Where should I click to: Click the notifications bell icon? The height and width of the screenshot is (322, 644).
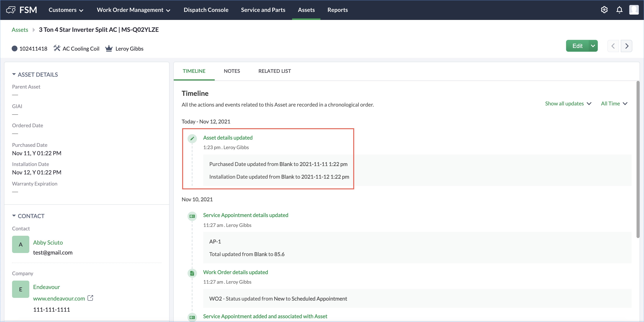click(x=619, y=10)
